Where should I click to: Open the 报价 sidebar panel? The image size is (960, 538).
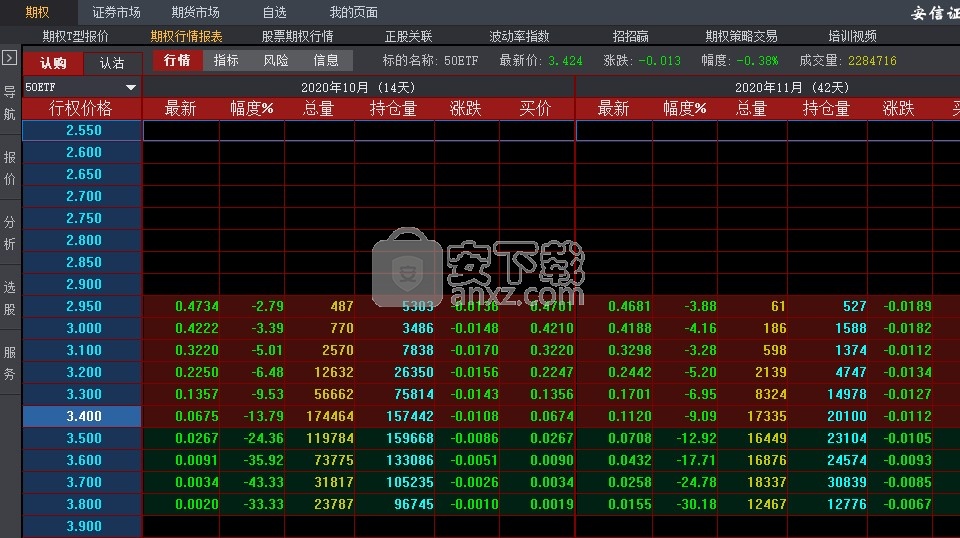(9, 168)
